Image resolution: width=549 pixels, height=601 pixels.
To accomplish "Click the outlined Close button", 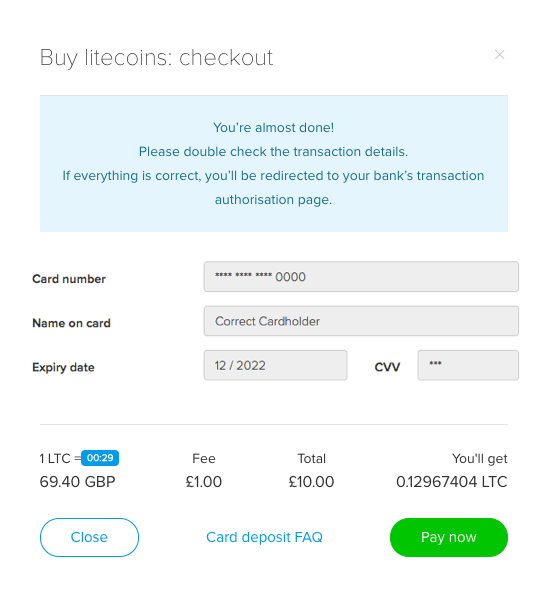I will point(89,537).
